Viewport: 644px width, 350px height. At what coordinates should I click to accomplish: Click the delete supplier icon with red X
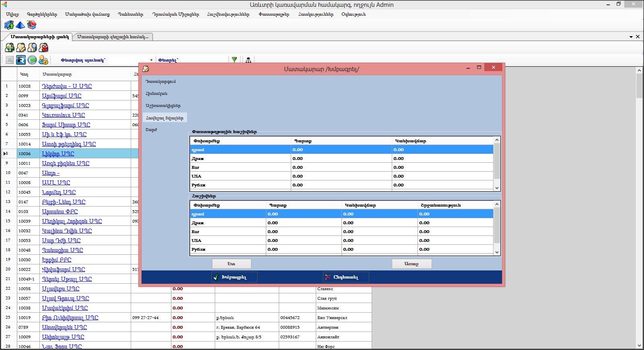pyautogui.click(x=43, y=48)
